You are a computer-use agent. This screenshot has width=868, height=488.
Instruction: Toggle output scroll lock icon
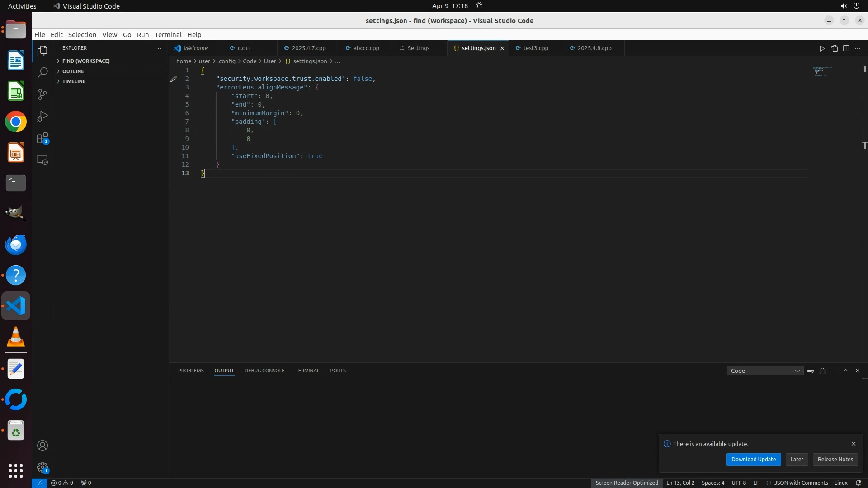(822, 371)
